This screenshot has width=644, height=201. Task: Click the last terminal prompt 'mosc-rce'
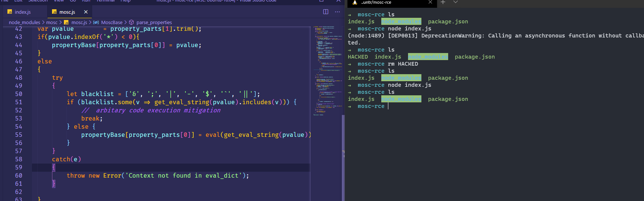click(371, 106)
